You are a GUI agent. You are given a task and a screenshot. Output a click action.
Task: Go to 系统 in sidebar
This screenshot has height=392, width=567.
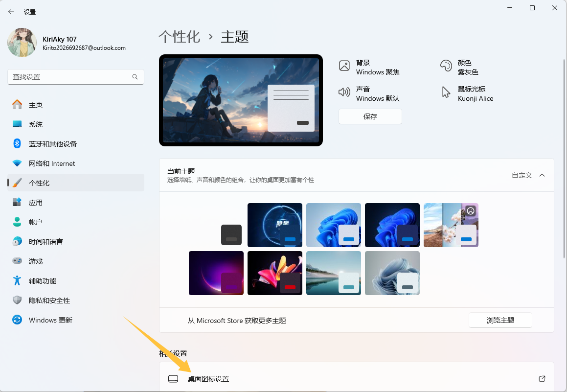36,124
